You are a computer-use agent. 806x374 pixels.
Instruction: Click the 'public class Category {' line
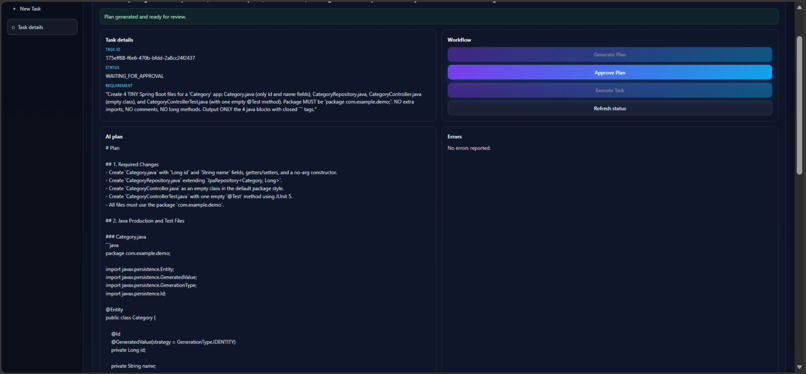[131, 317]
